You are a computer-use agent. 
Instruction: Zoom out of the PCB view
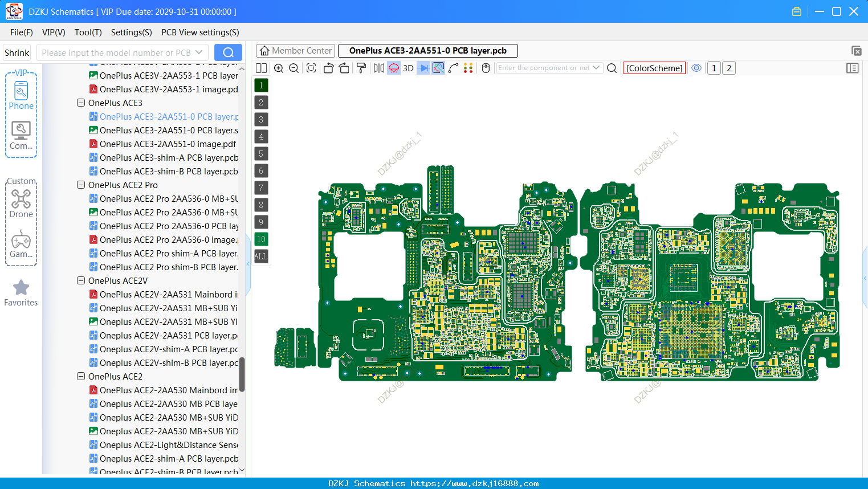[294, 68]
